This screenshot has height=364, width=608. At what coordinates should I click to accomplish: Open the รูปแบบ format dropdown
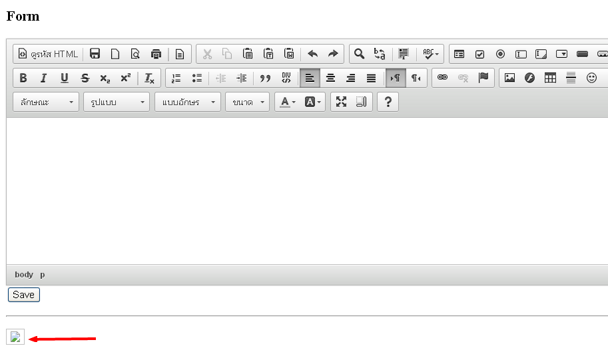(x=117, y=102)
